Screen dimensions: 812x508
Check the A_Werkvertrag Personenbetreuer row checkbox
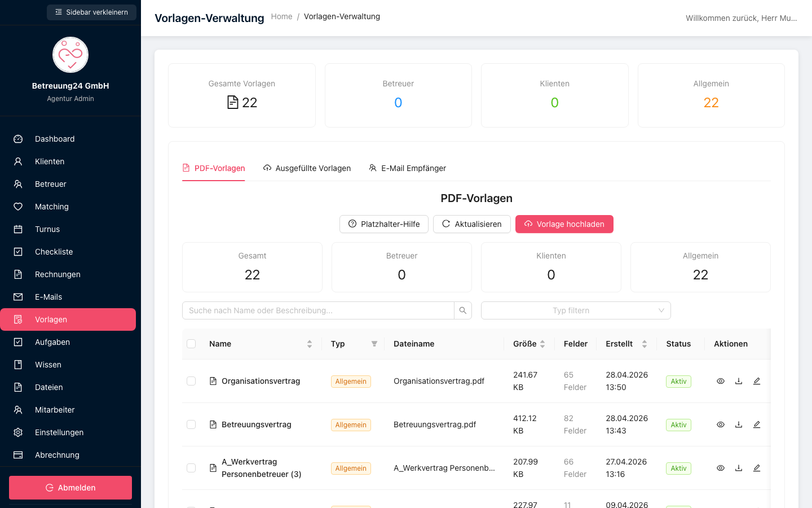(x=191, y=468)
